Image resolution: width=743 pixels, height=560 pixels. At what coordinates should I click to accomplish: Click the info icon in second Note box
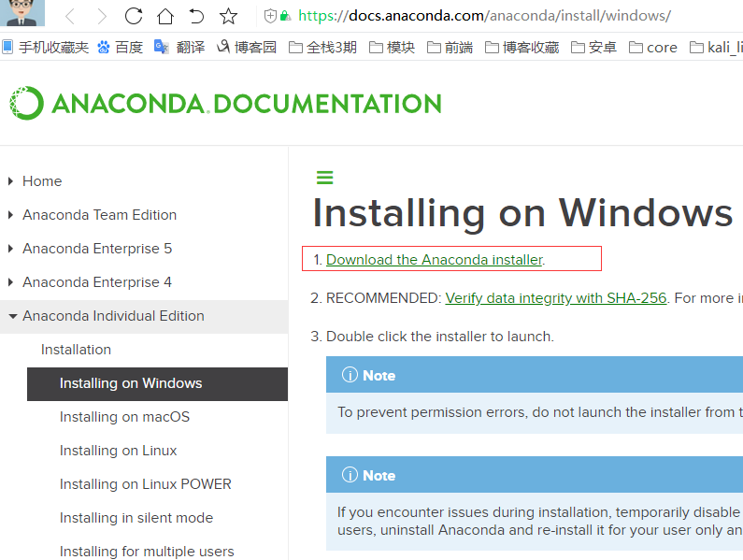(x=350, y=475)
